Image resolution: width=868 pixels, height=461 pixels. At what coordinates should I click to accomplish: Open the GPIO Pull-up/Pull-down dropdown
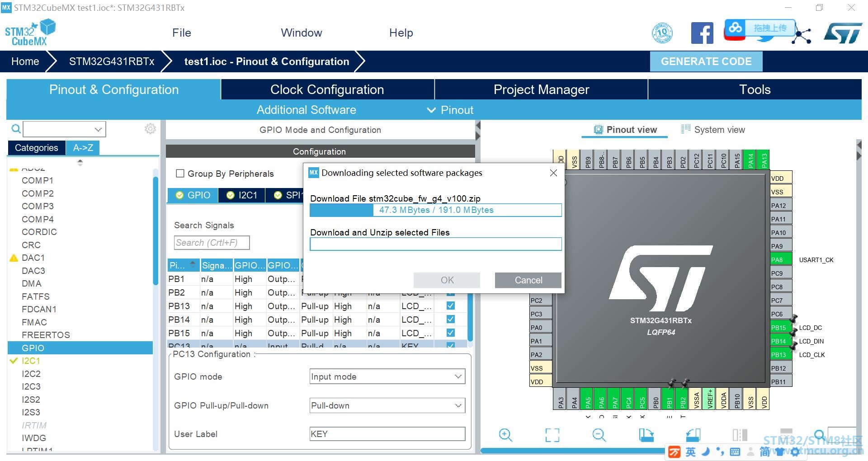387,405
